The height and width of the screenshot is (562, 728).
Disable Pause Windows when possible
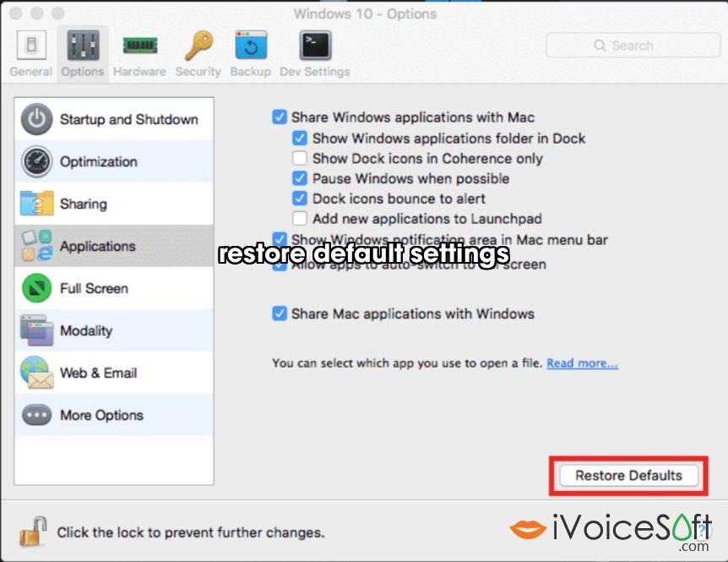[300, 178]
